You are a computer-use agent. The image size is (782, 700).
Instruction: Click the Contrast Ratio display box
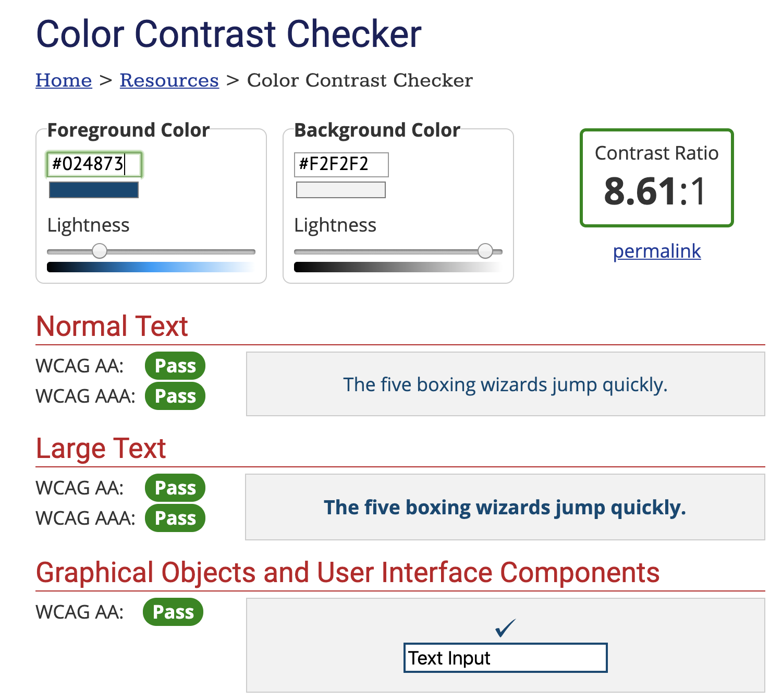pyautogui.click(x=656, y=177)
